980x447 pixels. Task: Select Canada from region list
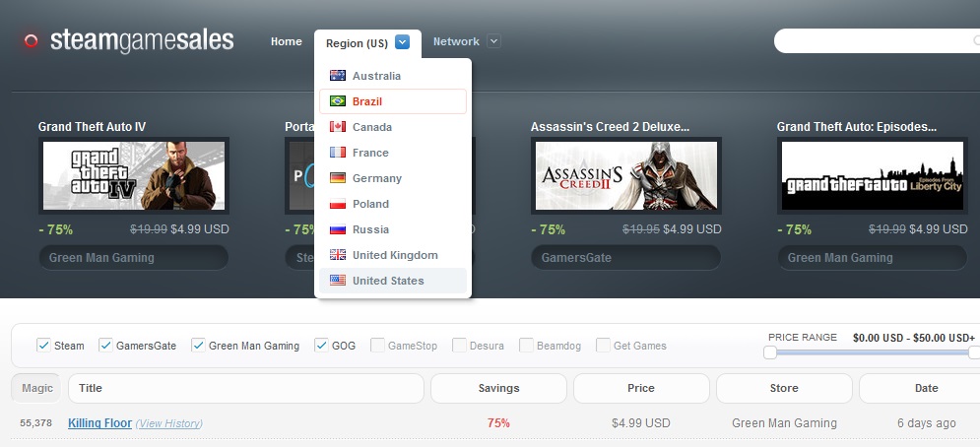click(x=393, y=127)
